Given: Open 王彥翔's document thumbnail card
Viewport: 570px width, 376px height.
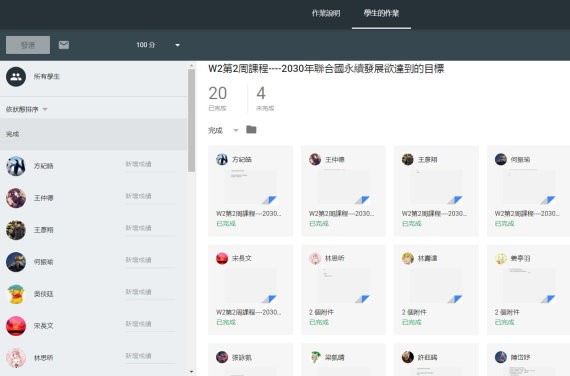Looking at the screenshot, I should [436, 187].
